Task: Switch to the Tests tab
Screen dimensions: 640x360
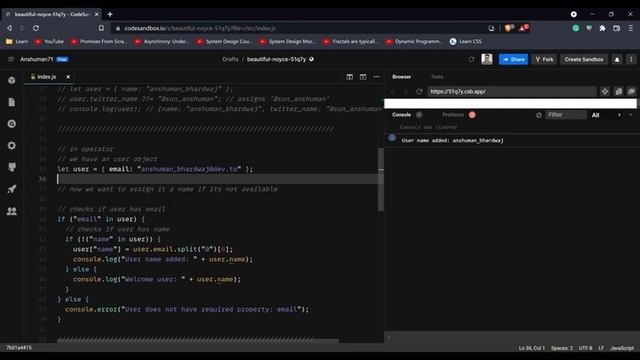Action: pyautogui.click(x=437, y=77)
